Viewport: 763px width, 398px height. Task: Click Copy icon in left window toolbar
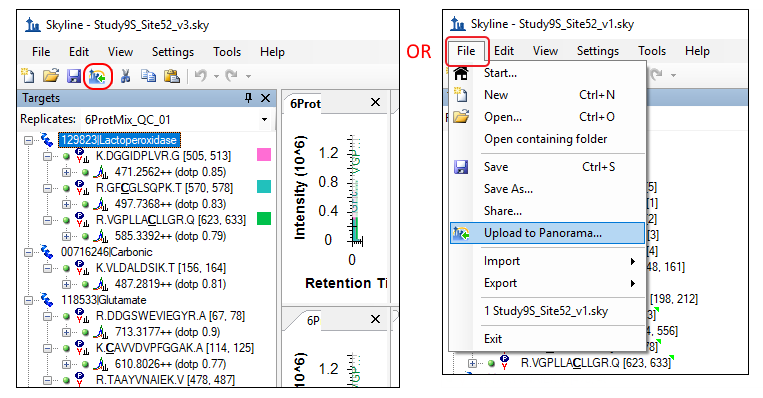148,76
